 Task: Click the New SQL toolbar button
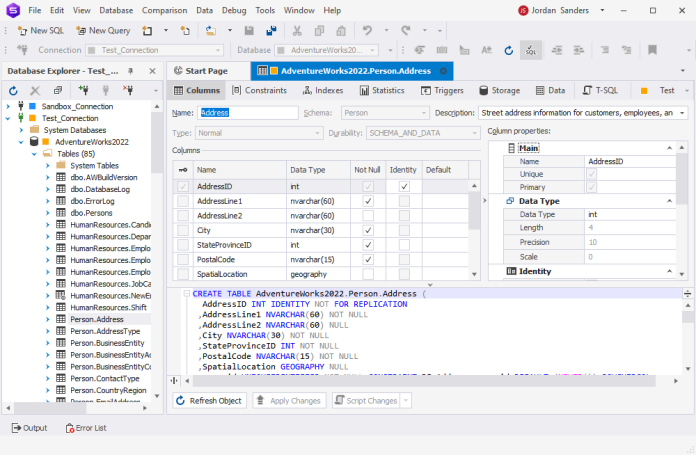[41, 30]
